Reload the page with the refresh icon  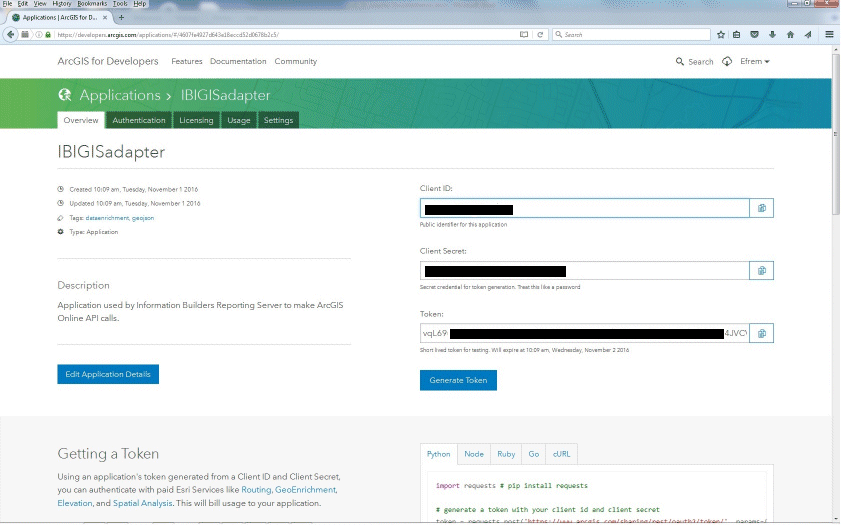coord(540,34)
